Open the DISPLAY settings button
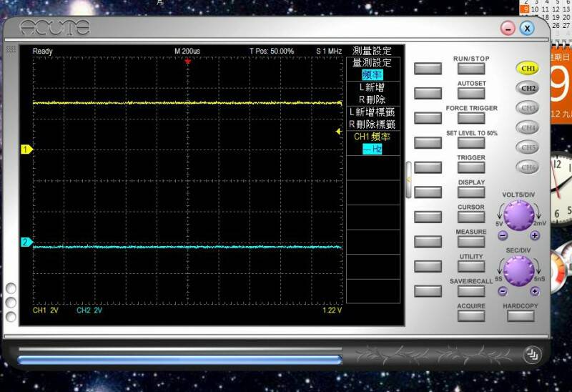The width and height of the screenshot is (572, 392). [471, 192]
